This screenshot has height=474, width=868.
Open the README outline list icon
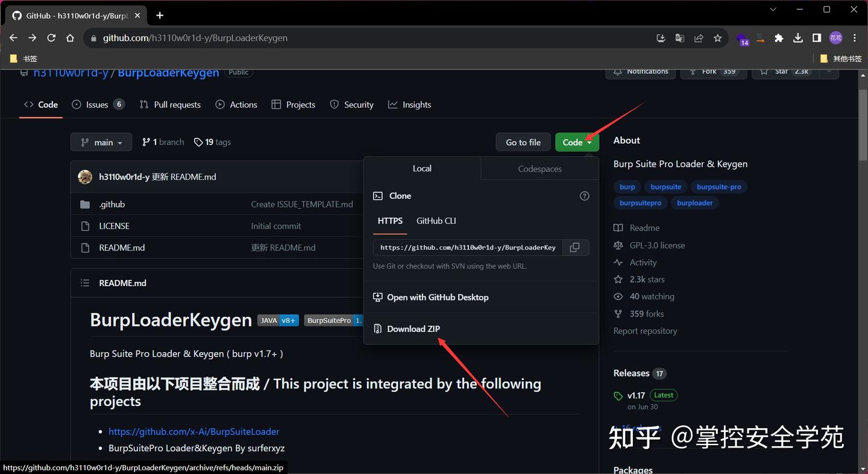[x=85, y=283]
